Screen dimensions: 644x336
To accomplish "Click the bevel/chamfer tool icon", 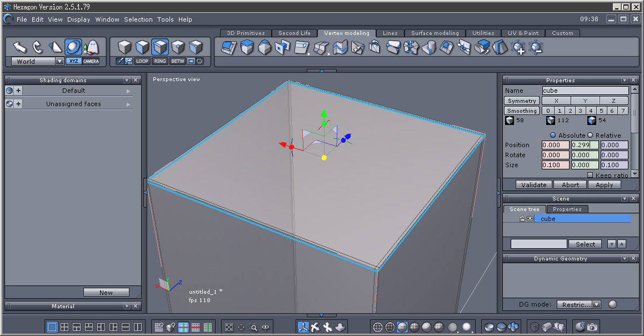I will (x=264, y=47).
